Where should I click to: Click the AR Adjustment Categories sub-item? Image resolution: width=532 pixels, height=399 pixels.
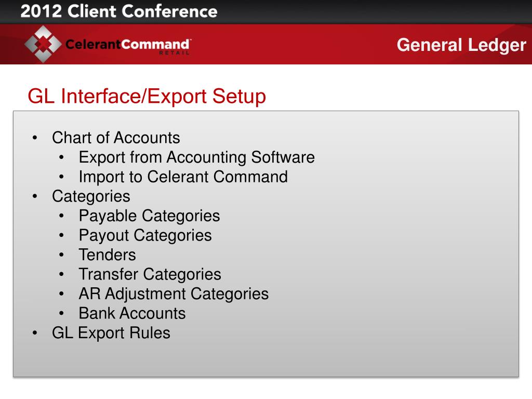[x=174, y=294]
